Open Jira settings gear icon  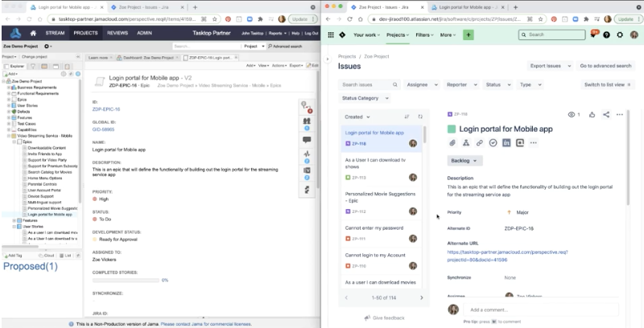pos(621,35)
